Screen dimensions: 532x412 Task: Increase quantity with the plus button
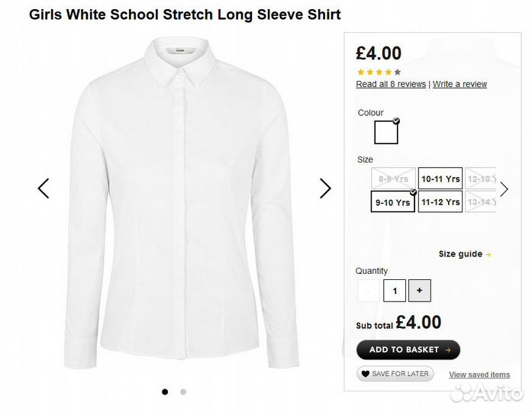[x=419, y=290]
